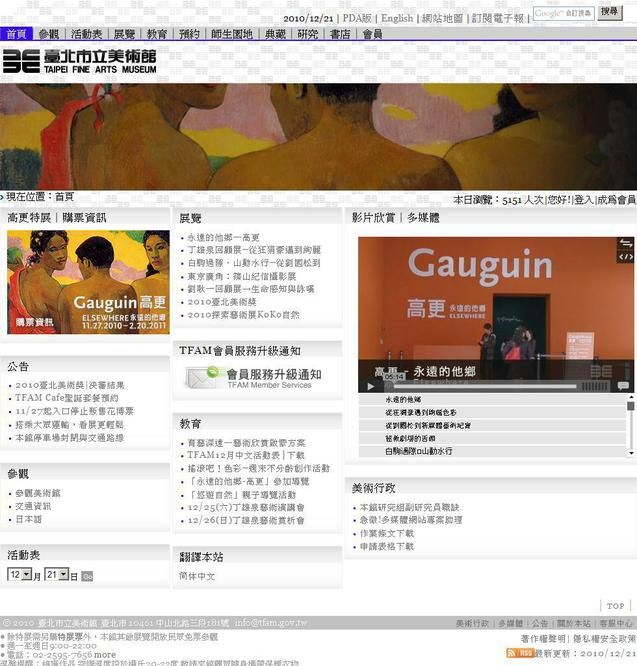Open 交通資訊 transport link
Screen dimensions: 637x666
coord(33,506)
